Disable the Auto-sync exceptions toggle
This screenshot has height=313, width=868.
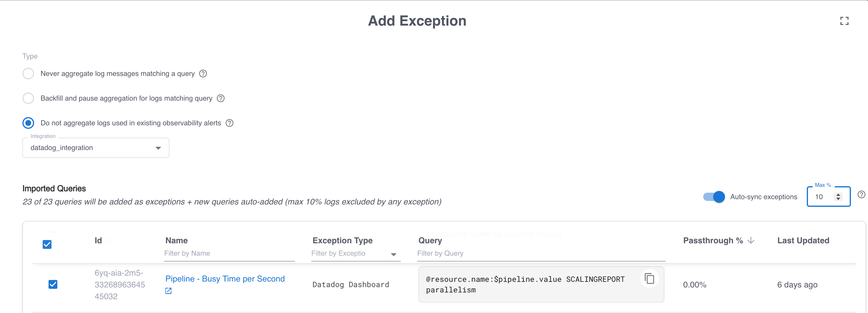(x=714, y=197)
